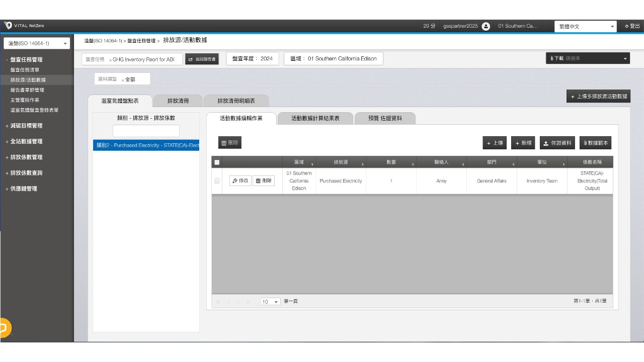Click the 上傳多排放源活動數據 button
This screenshot has height=362, width=644.
point(598,96)
